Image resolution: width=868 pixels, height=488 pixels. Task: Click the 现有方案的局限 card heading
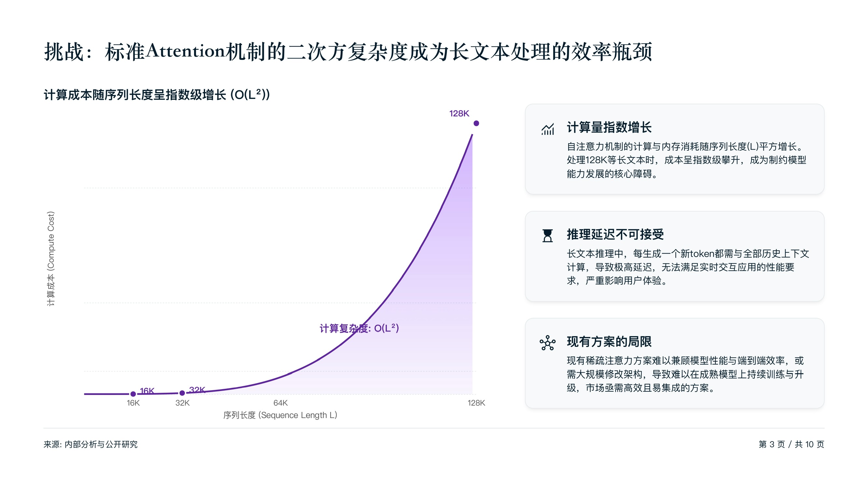click(x=609, y=342)
